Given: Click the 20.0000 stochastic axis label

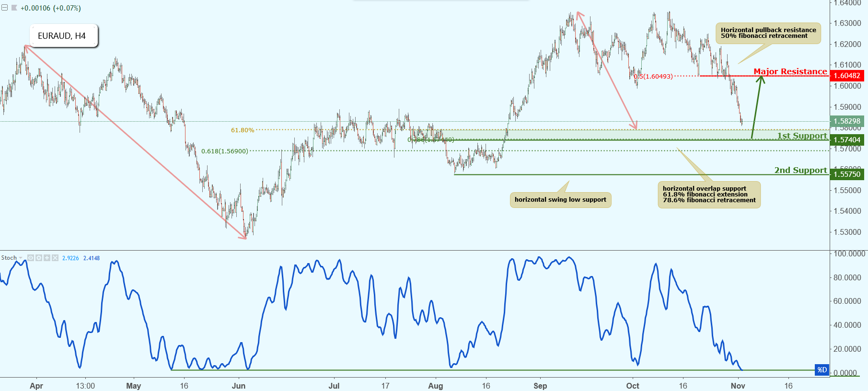Looking at the screenshot, I should [847, 349].
